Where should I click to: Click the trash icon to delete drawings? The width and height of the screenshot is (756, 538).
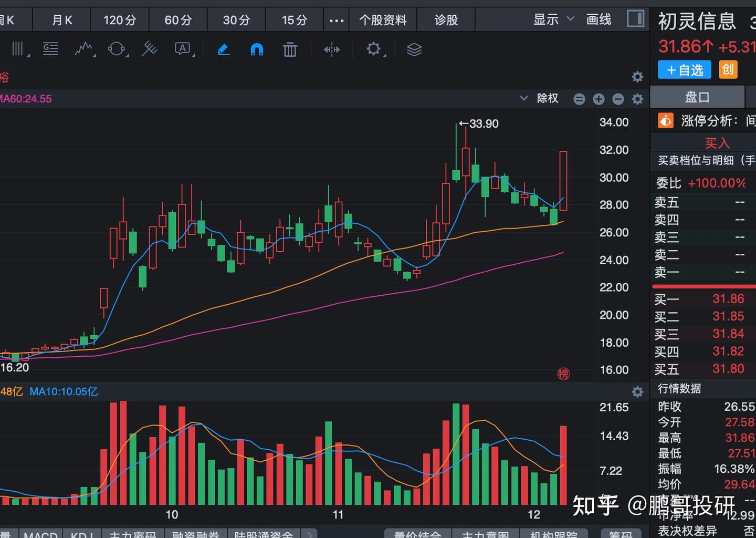[290, 49]
